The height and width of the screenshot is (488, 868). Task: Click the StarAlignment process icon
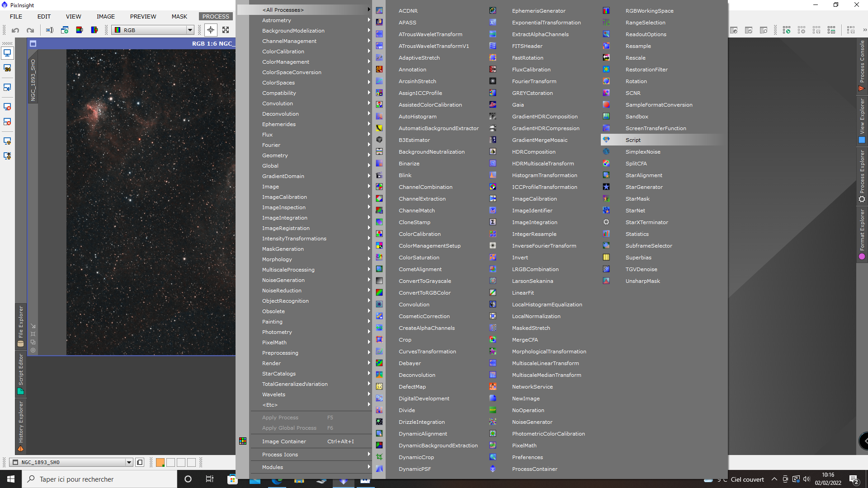[x=606, y=175]
